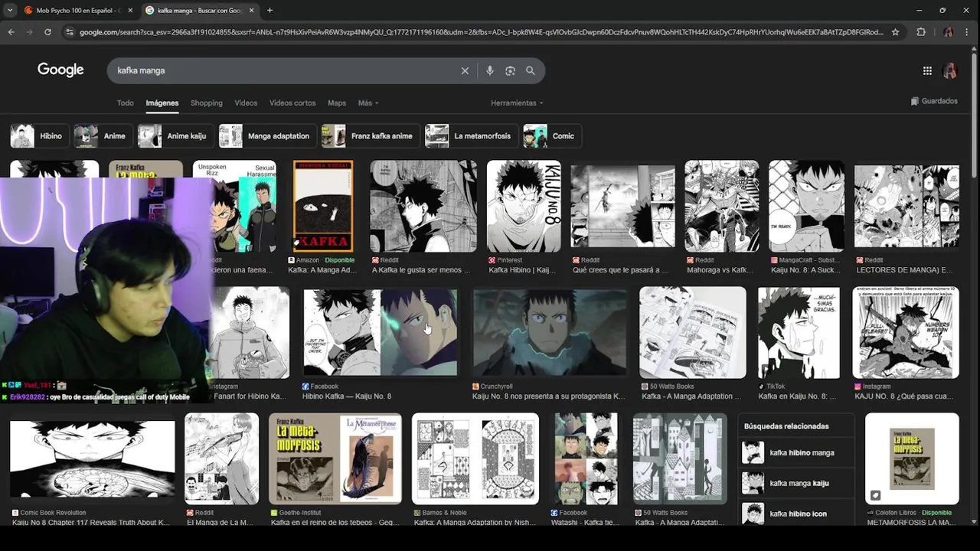Go back with the browser arrow
Viewport: 980px width, 551px height.
click(11, 32)
